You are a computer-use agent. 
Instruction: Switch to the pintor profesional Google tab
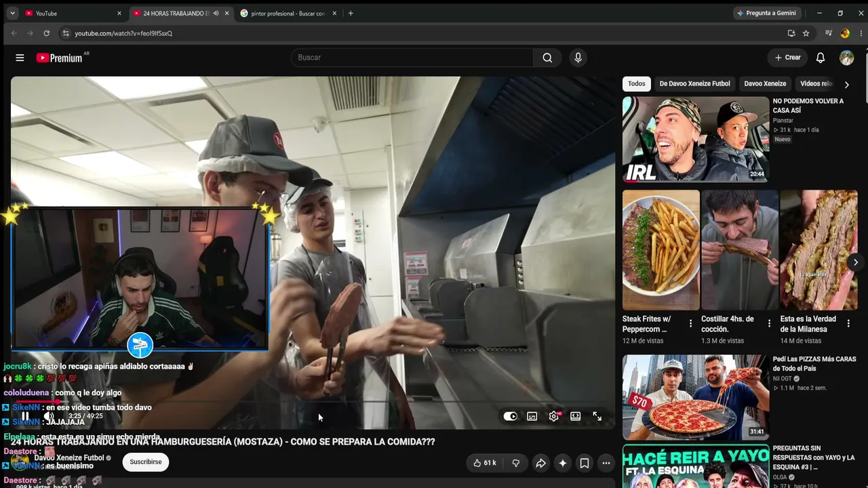click(288, 13)
